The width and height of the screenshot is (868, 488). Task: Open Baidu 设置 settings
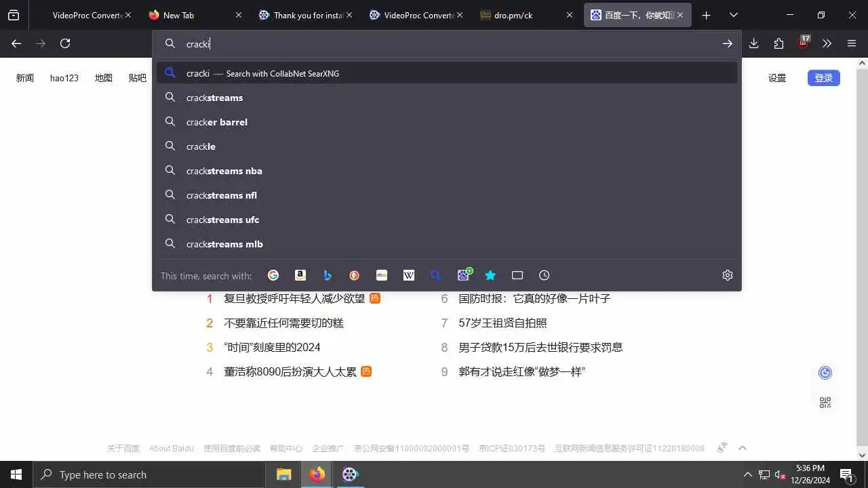[x=777, y=78]
